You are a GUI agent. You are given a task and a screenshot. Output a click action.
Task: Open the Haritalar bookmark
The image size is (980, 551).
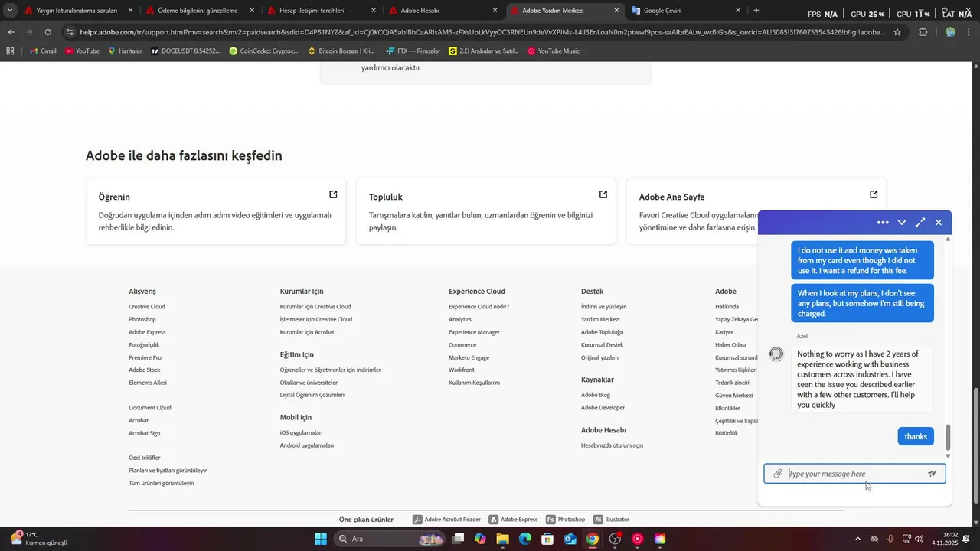[125, 51]
